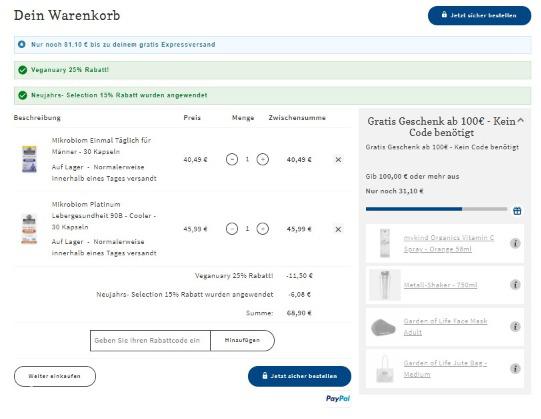Remove Mikrobiom Platinum Lebergesundheit from cart
541x419 pixels.
tap(338, 229)
